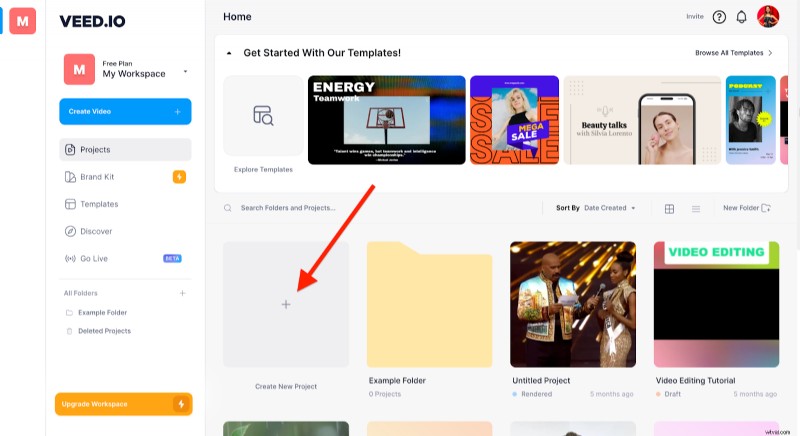The height and width of the screenshot is (436, 800).
Task: Open the notifications bell
Action: [x=741, y=17]
